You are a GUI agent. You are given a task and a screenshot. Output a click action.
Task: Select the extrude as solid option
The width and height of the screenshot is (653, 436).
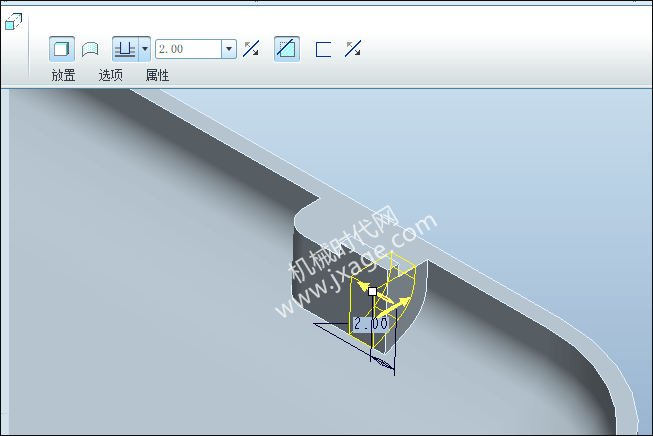pyautogui.click(x=62, y=49)
